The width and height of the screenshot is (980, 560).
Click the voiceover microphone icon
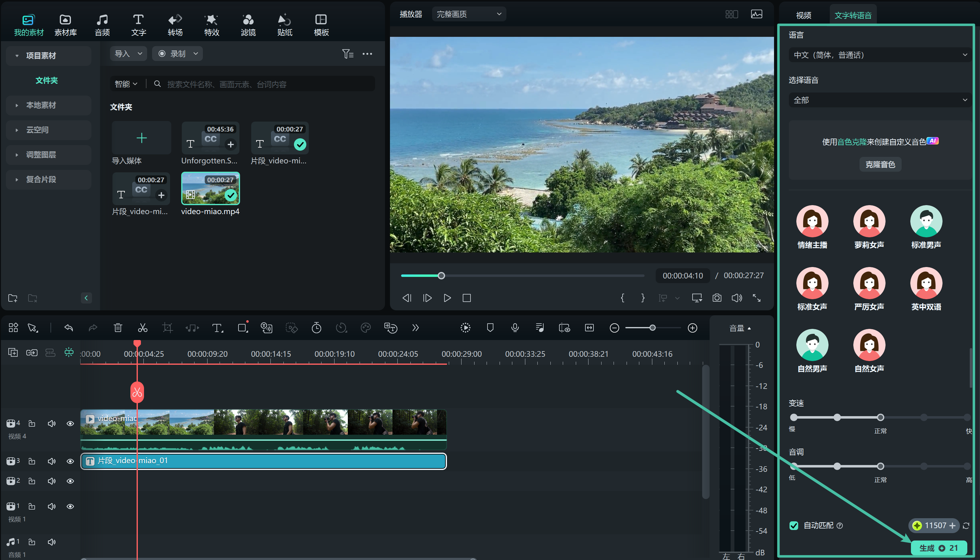click(515, 328)
